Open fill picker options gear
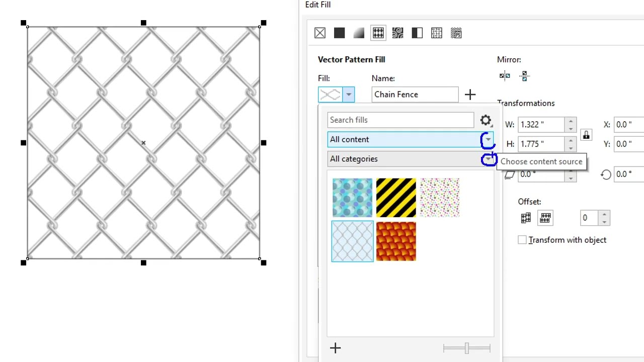The image size is (644, 362). 486,120
